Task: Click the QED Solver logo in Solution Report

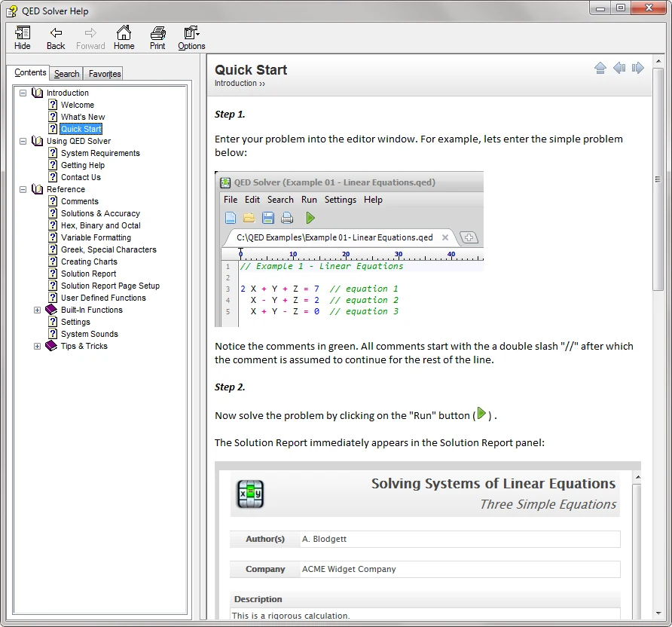Action: 250,494
